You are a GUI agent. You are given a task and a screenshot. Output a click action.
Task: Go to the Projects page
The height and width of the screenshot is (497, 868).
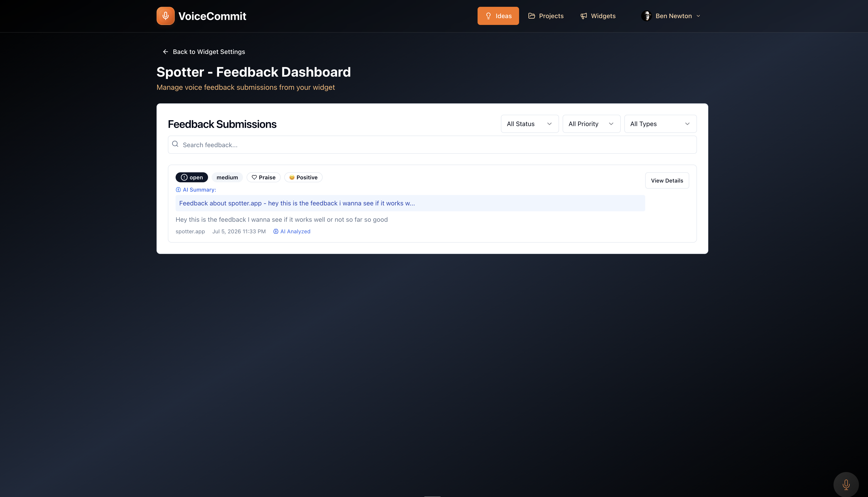(x=546, y=16)
